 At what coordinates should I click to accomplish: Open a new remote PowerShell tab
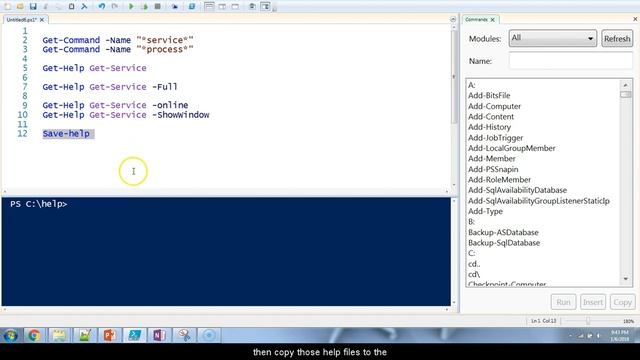175,7
